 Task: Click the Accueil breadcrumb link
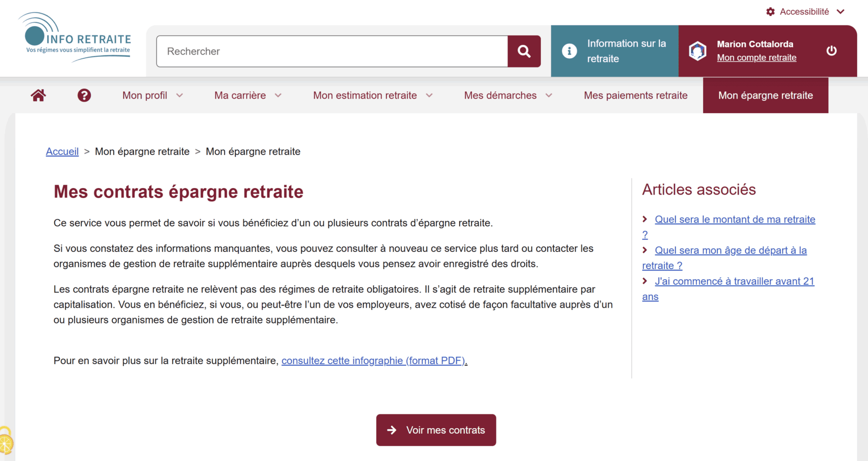tap(62, 152)
